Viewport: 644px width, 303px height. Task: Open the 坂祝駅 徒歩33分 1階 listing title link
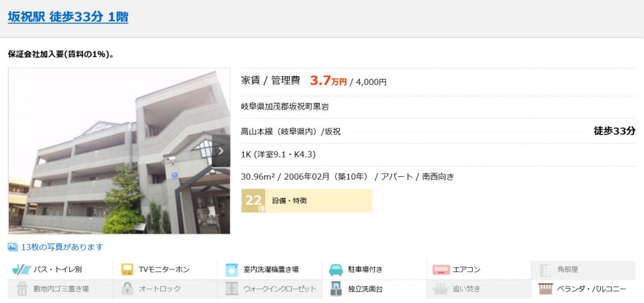69,17
